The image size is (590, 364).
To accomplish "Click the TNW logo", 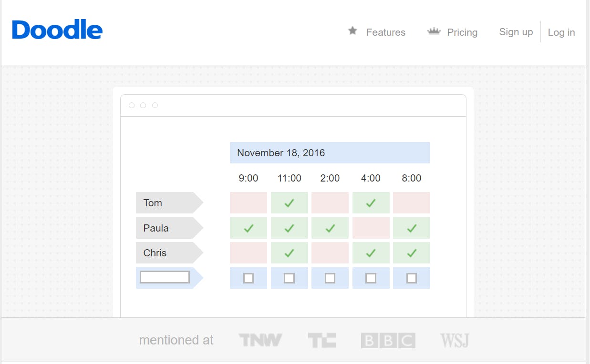I will [260, 340].
